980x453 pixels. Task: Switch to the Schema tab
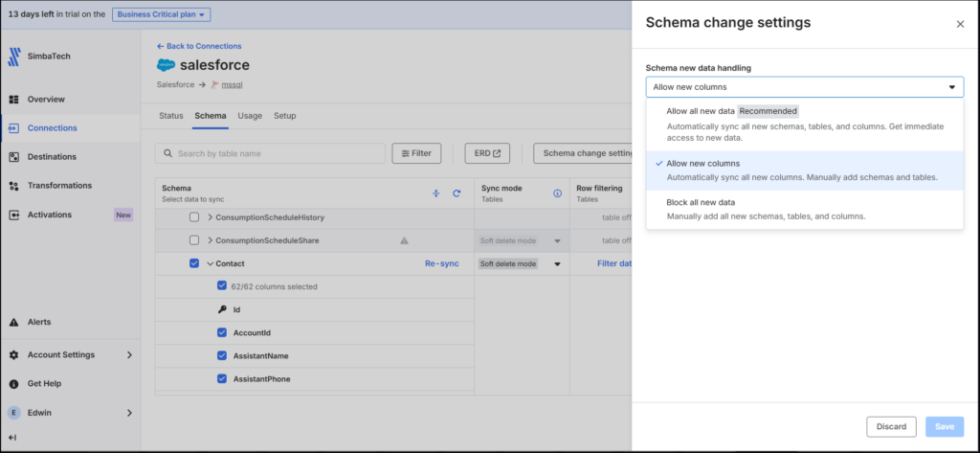point(210,116)
